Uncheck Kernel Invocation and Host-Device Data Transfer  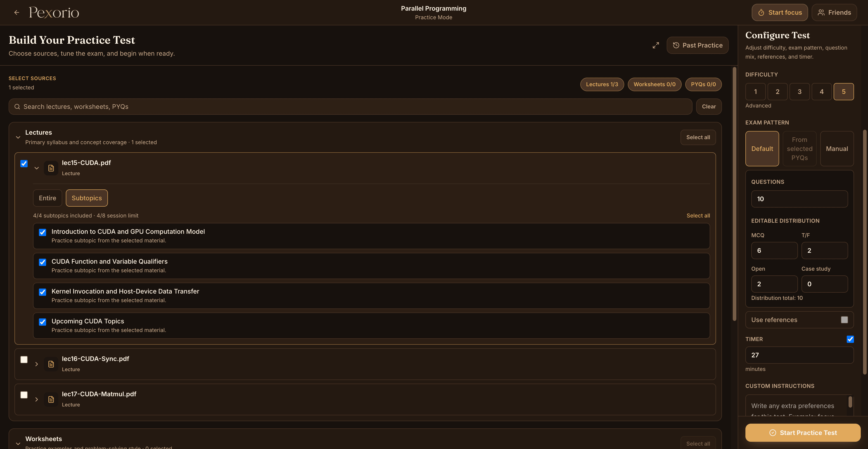[x=43, y=292]
